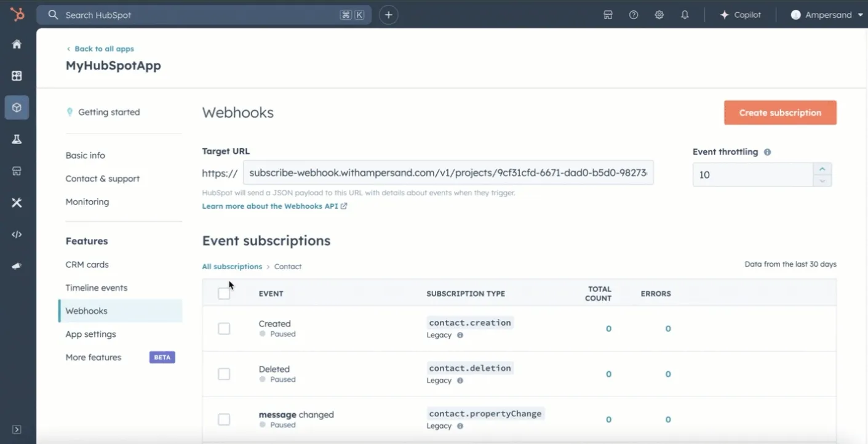Open notifications via the bell icon

click(685, 14)
